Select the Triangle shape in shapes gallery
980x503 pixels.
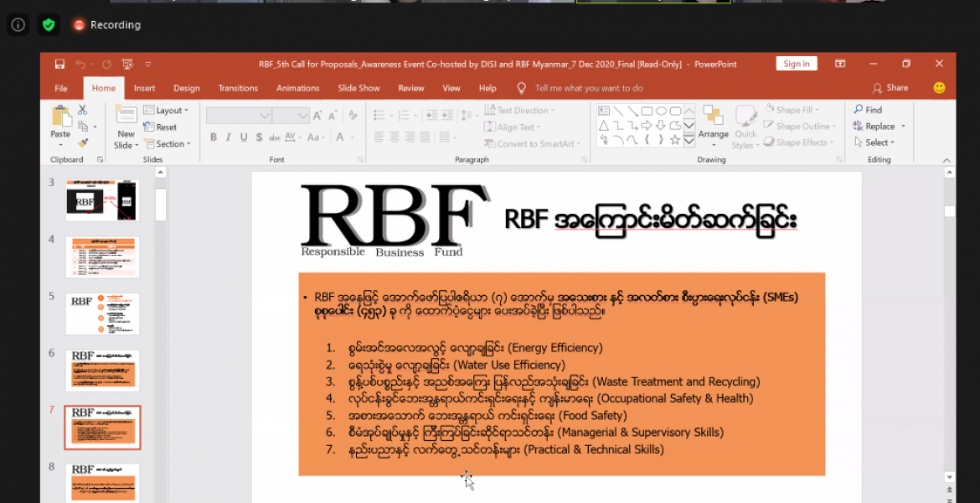(x=604, y=126)
